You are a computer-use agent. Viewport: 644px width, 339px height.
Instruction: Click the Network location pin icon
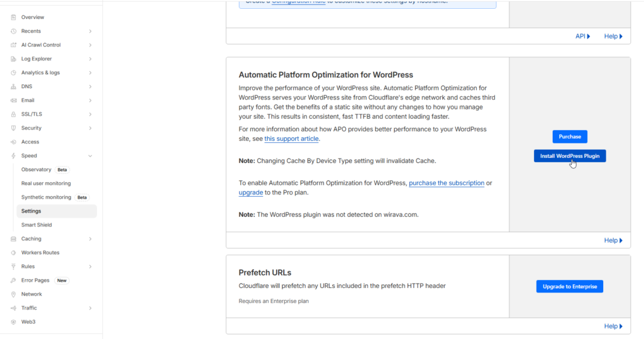tap(14, 294)
